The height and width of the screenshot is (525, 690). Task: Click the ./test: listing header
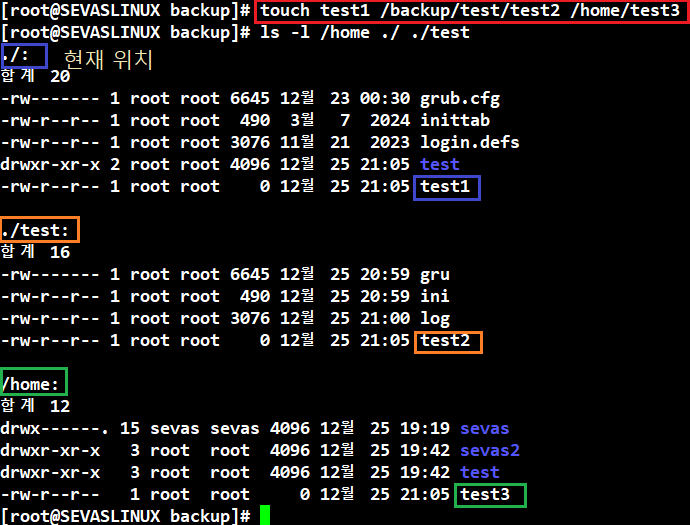pyautogui.click(x=35, y=231)
